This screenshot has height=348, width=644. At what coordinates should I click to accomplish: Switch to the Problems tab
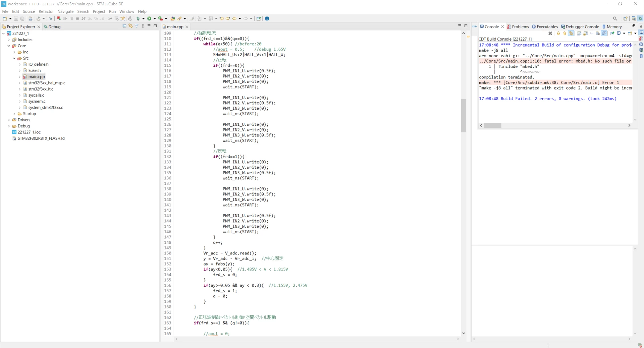518,27
